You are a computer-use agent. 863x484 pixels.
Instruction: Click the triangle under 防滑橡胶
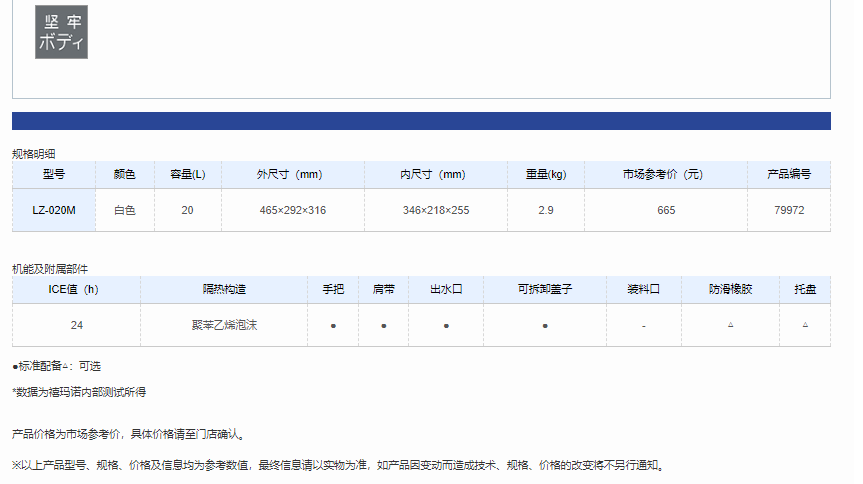click(x=730, y=325)
